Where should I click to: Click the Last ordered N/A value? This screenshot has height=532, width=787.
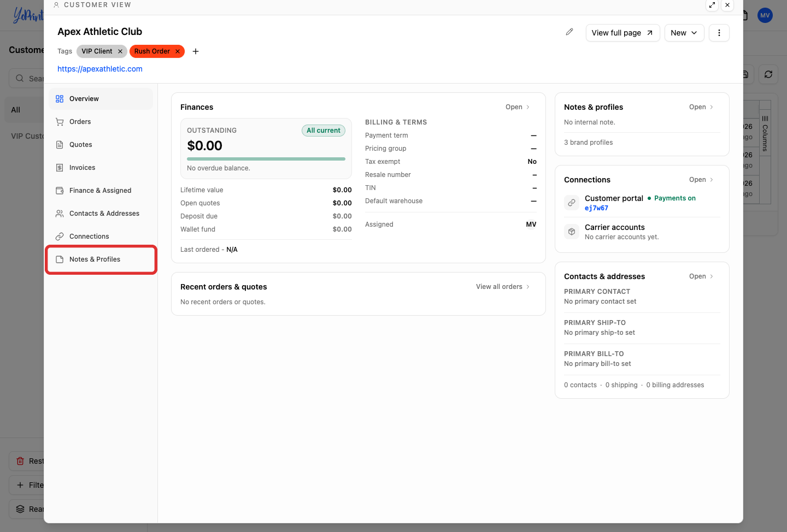click(232, 250)
